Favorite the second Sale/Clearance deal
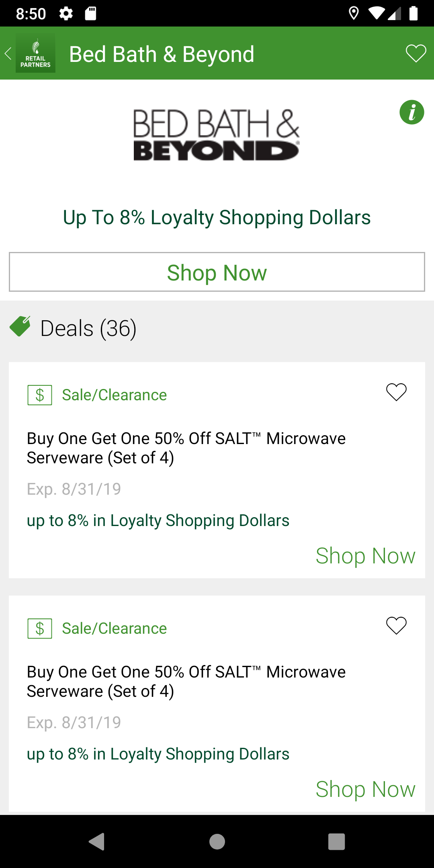Viewport: 434px width, 868px height. (x=396, y=625)
